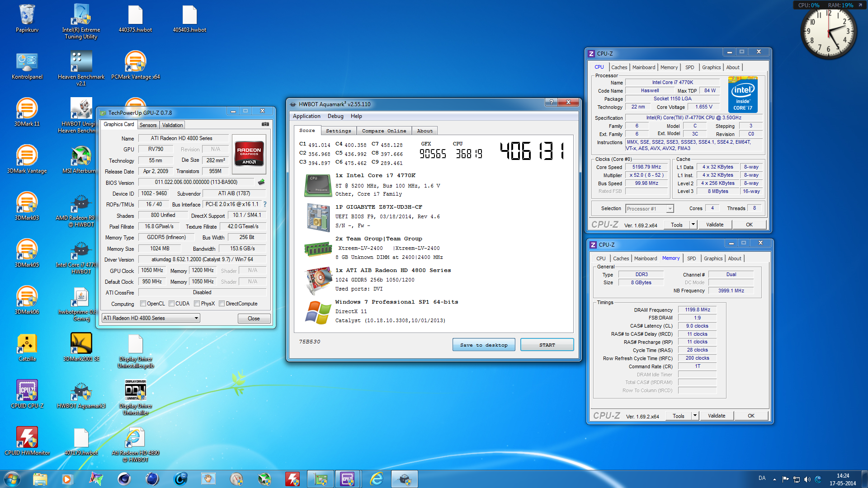868x488 pixels.
Task: Click the Radeon Graphics logo in GPU-Z
Action: pos(249,154)
